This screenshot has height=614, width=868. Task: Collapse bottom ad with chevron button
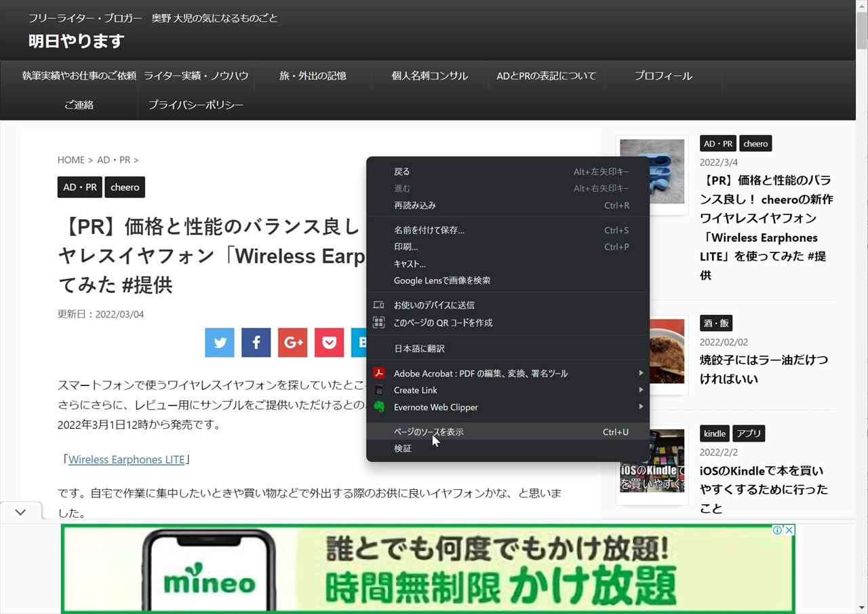pos(20,512)
